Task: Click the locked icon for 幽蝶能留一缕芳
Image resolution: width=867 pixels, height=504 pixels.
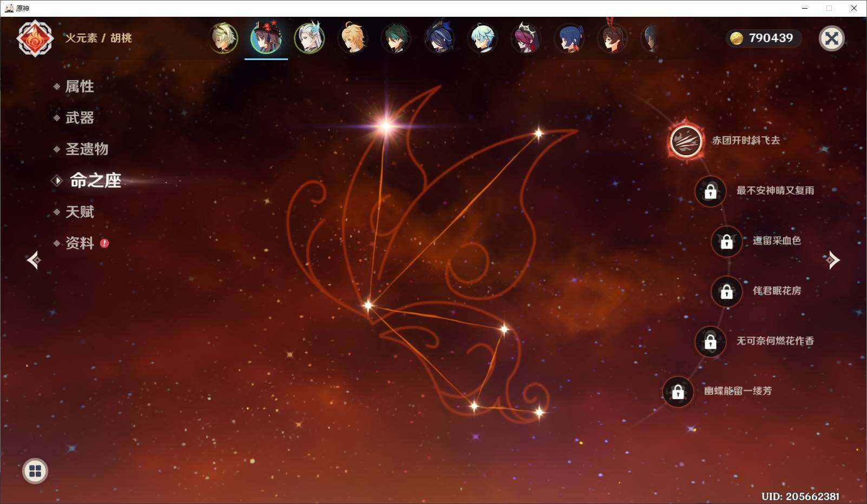Action: (x=678, y=392)
